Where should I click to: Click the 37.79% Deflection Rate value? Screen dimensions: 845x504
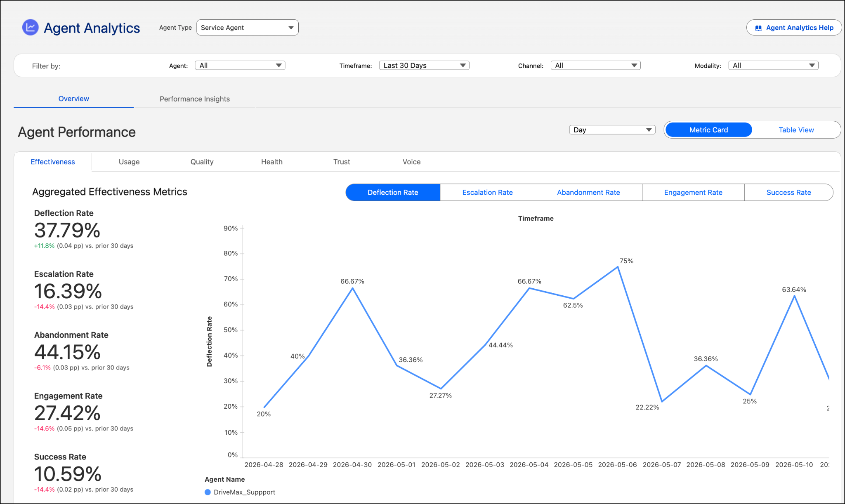[x=67, y=230]
